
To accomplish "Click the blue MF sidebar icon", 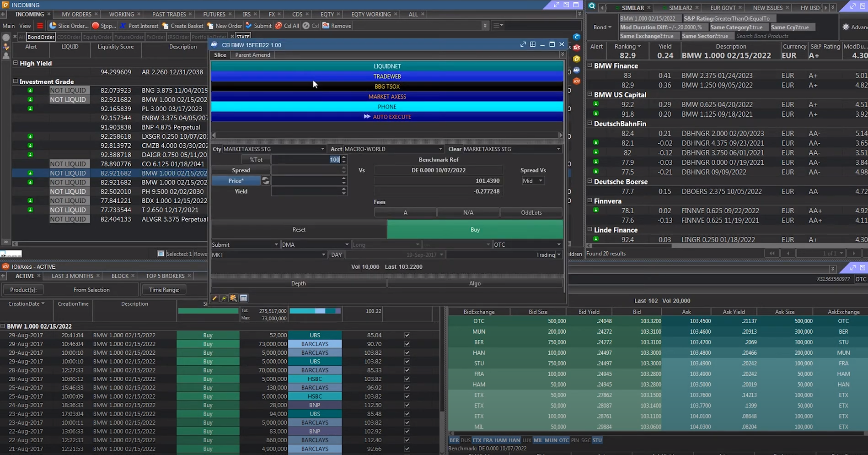I will [577, 70].
